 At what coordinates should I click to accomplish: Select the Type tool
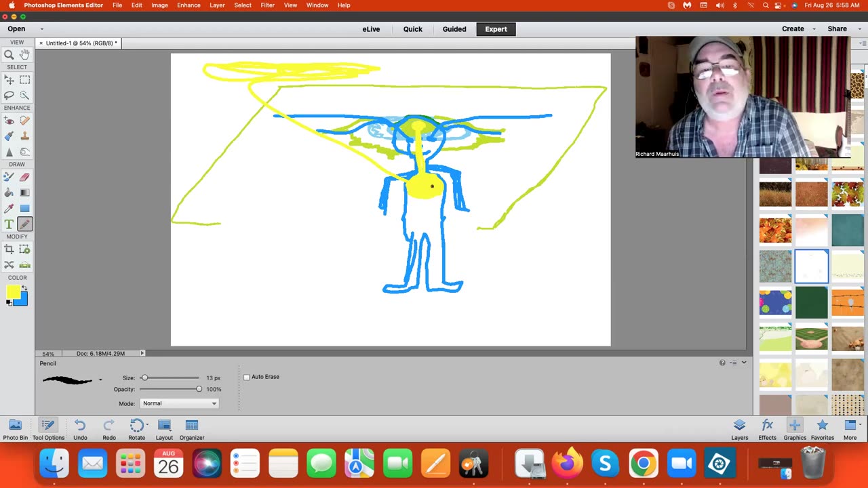click(x=9, y=224)
